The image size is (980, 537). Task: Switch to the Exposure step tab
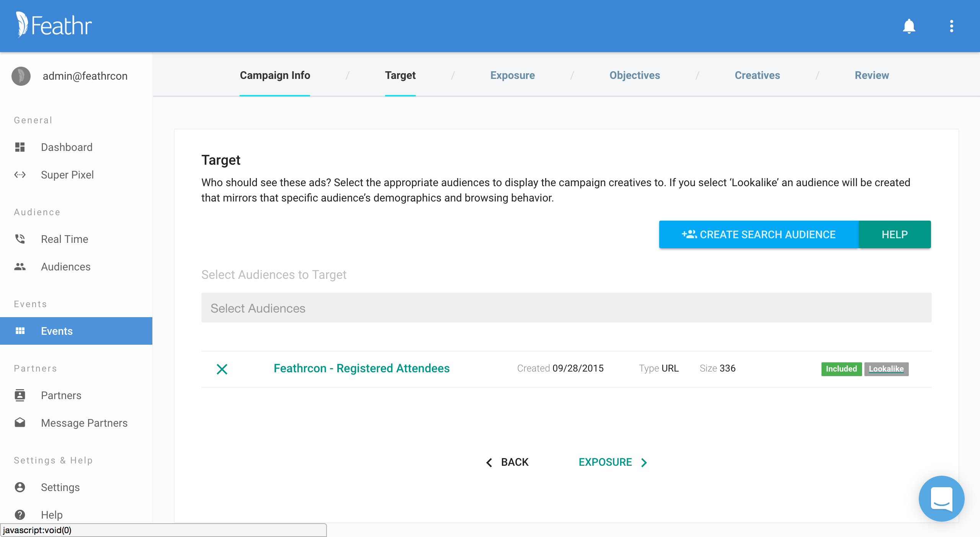coord(513,75)
